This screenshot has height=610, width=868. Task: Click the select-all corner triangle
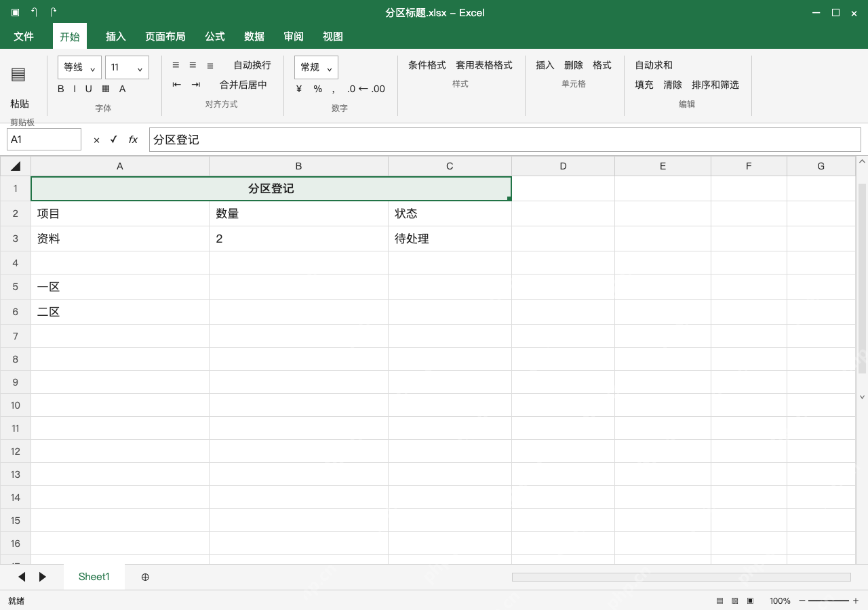pyautogui.click(x=16, y=166)
